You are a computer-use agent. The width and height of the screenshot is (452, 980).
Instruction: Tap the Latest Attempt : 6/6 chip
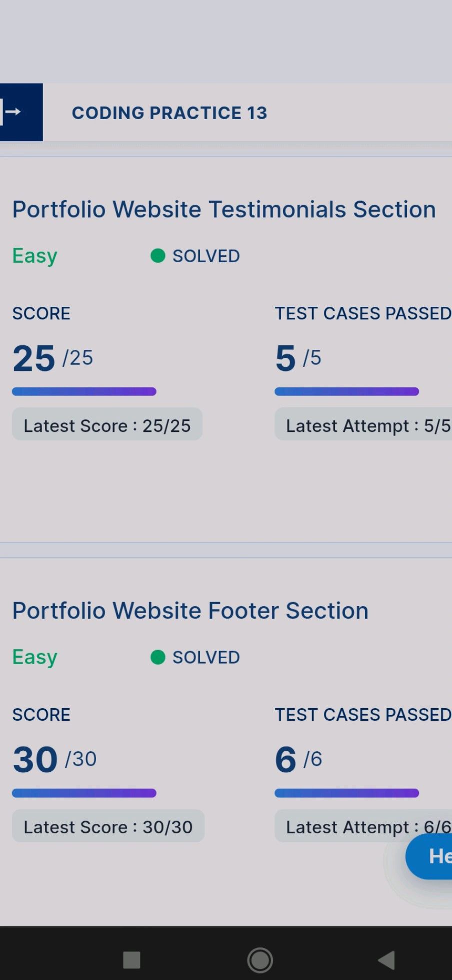363,826
